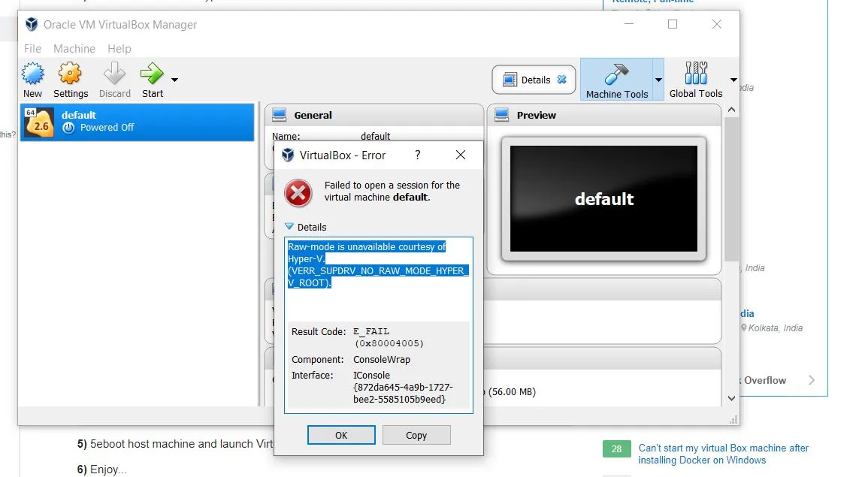Image resolution: width=868 pixels, height=477 pixels.
Task: Click the default VM preview thumbnail
Action: click(603, 198)
